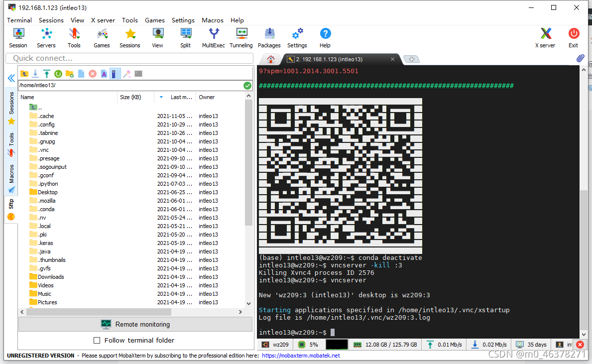This screenshot has height=364, width=592.
Task: Delete selected file with the red delete icon
Action: tap(93, 74)
